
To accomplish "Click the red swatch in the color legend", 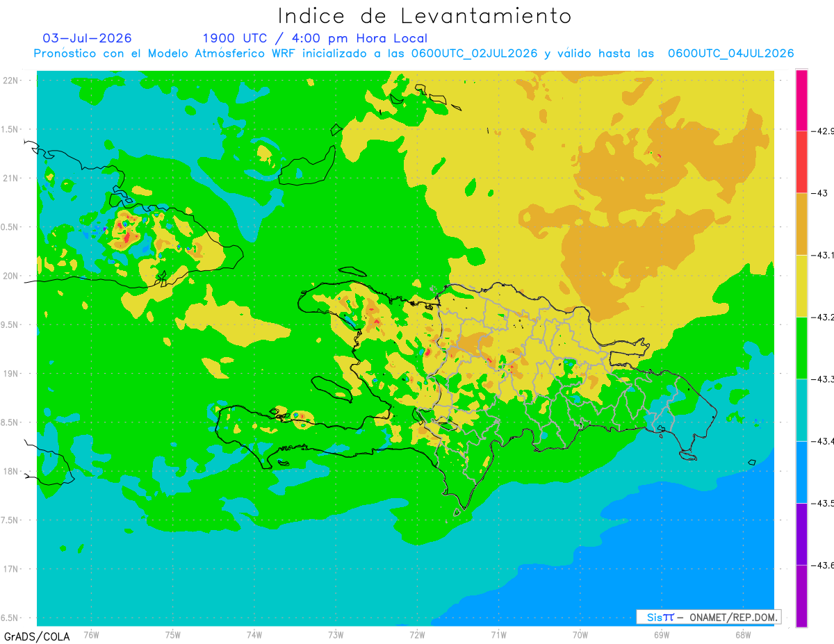I will point(801,162).
